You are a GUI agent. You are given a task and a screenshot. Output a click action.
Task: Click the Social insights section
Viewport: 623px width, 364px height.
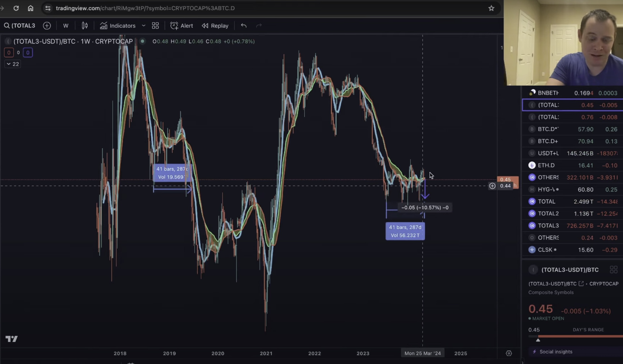pos(555,352)
